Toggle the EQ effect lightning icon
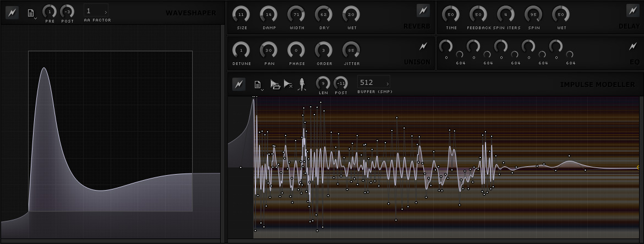 [633, 46]
